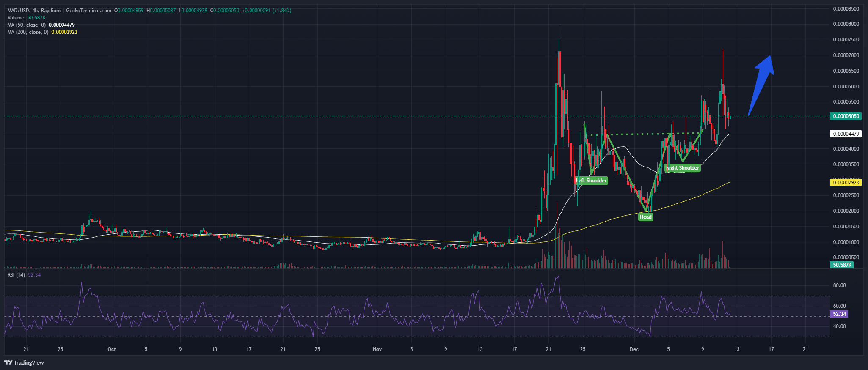
Task: Click the RSI (14) indicator label
Action: point(17,275)
